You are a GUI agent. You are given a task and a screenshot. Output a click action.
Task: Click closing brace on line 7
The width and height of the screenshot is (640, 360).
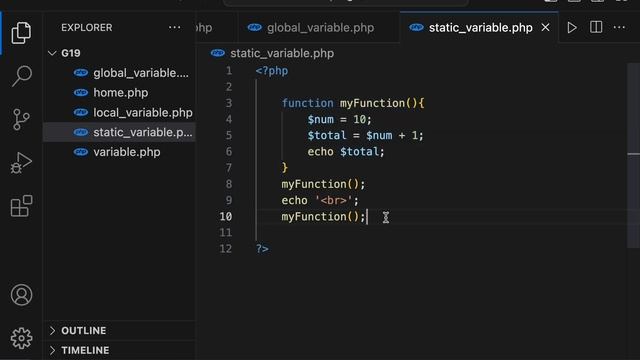pyautogui.click(x=284, y=168)
